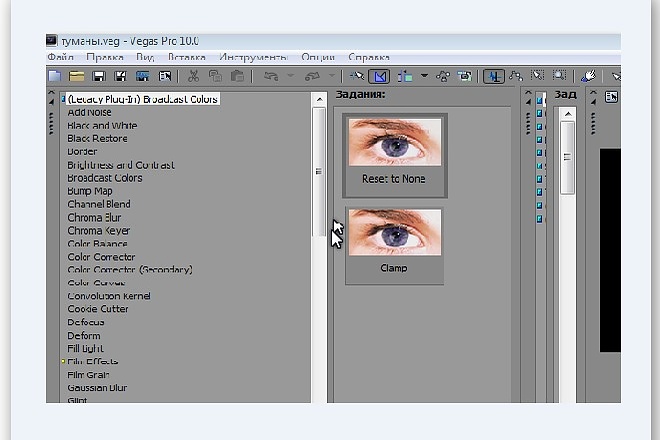
Task: Click the Undo arrow icon
Action: pos(271,76)
